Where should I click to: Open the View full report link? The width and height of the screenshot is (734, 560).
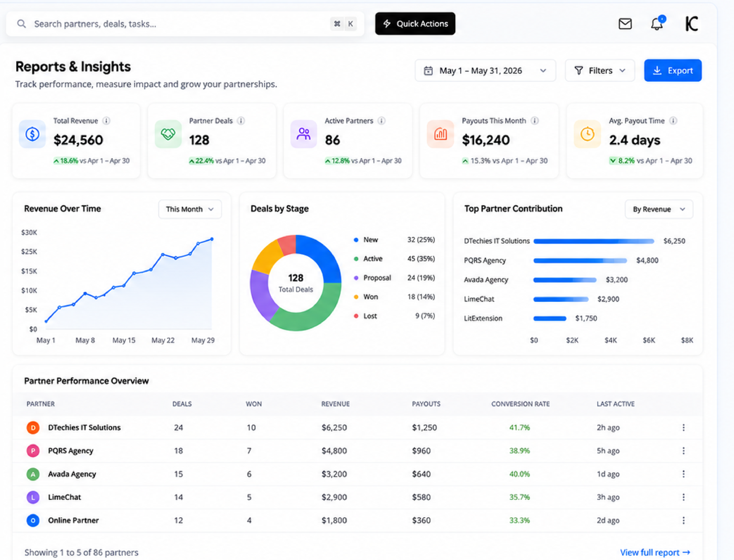point(655,552)
